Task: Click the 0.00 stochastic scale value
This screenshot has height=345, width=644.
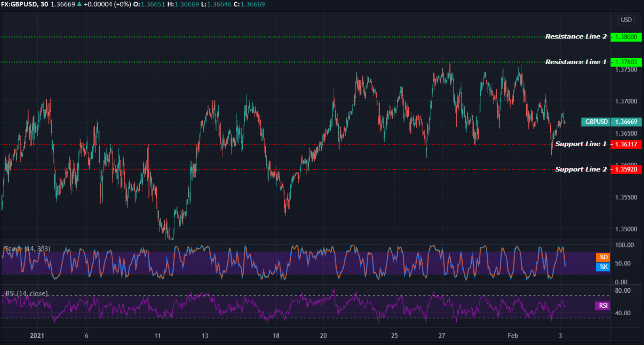Action: click(x=621, y=282)
